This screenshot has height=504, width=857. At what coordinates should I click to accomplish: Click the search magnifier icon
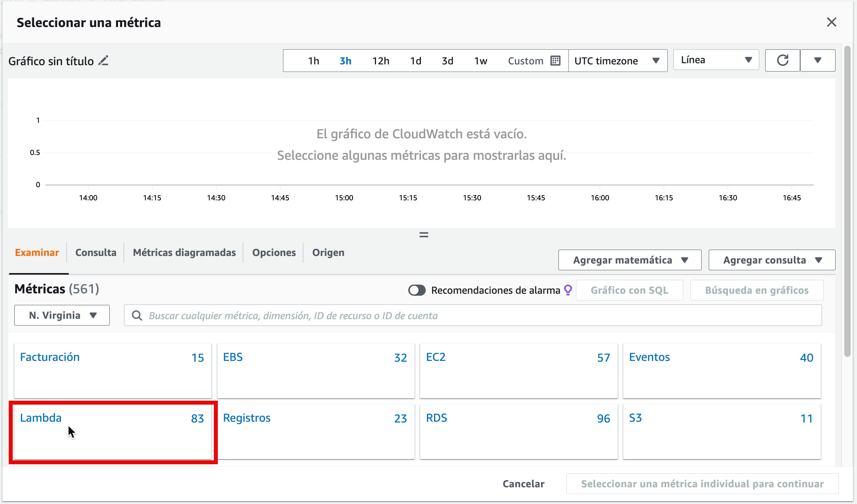137,316
